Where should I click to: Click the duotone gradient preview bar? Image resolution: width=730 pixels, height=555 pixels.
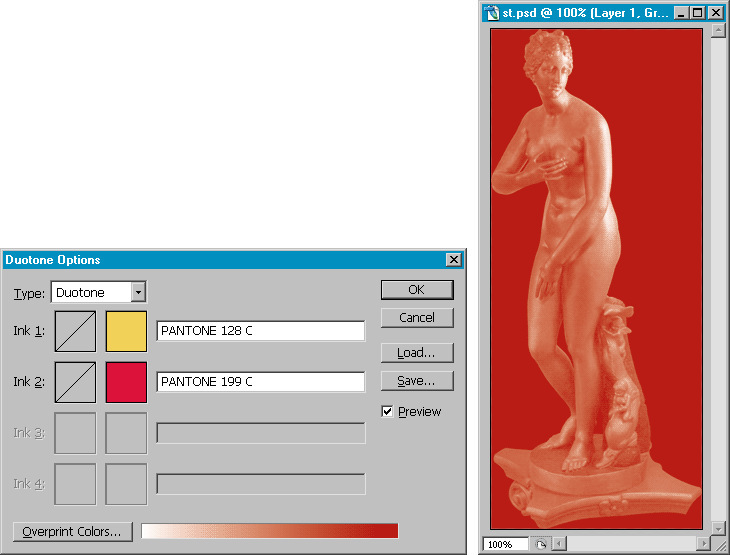(x=270, y=531)
